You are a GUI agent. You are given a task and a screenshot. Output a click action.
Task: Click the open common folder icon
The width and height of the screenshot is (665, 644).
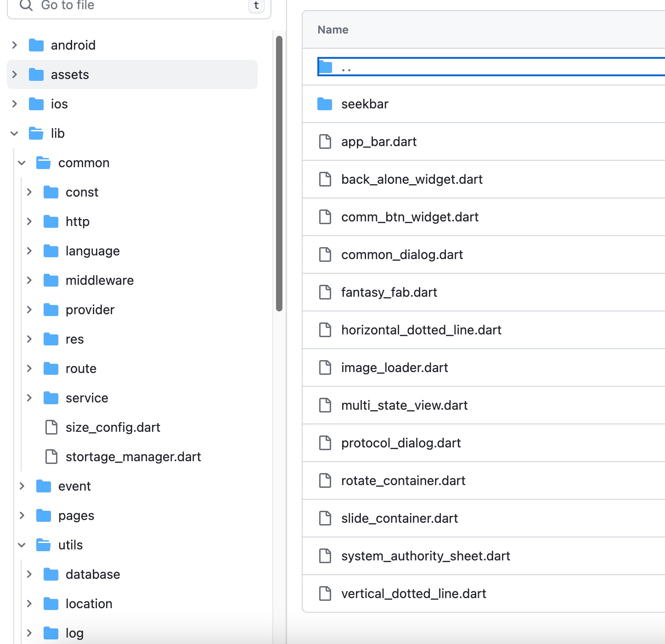pyautogui.click(x=44, y=163)
